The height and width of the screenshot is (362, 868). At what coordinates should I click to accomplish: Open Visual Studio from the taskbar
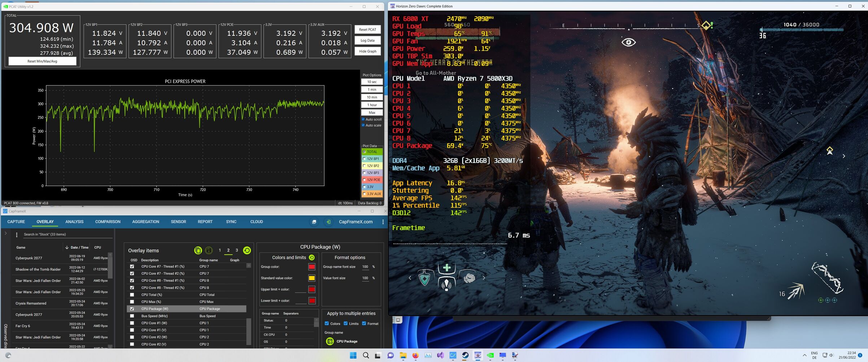(x=440, y=355)
